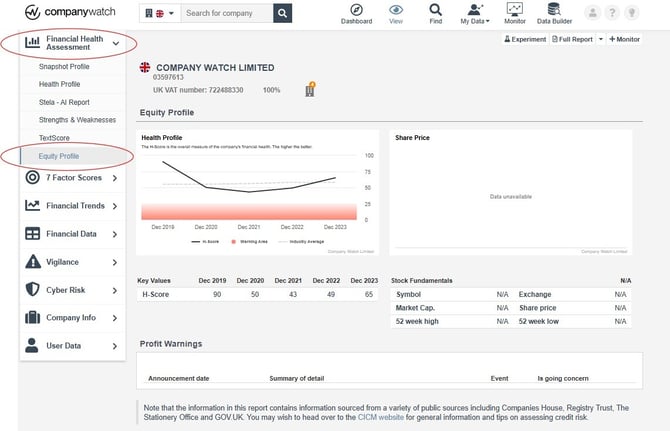This screenshot has width=670, height=431.
Task: Open the country selector dropdown
Action: (160, 13)
